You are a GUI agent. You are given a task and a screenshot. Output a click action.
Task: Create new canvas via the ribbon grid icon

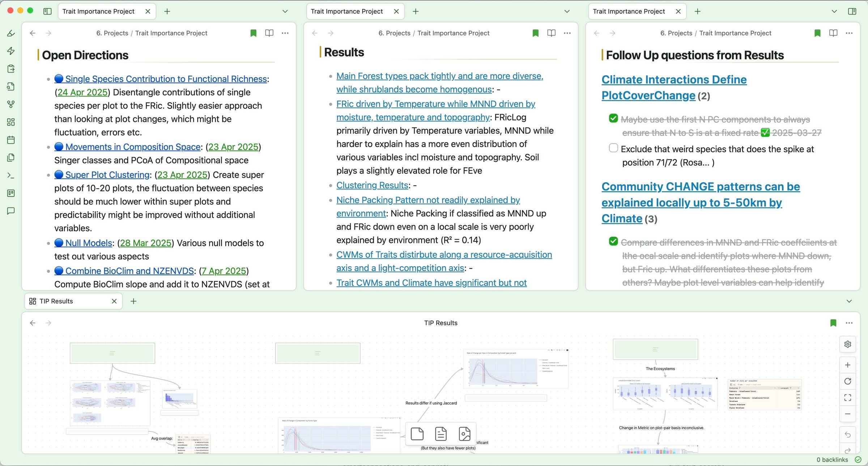11,122
